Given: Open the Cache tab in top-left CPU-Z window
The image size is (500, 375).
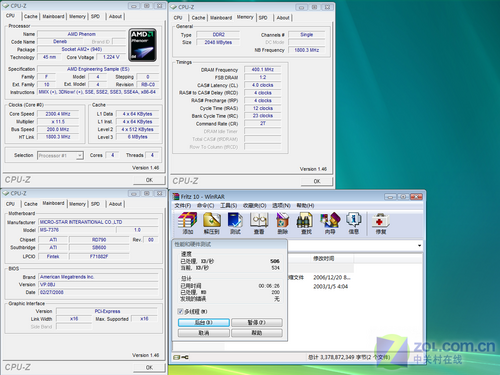Looking at the screenshot, I should [31, 16].
